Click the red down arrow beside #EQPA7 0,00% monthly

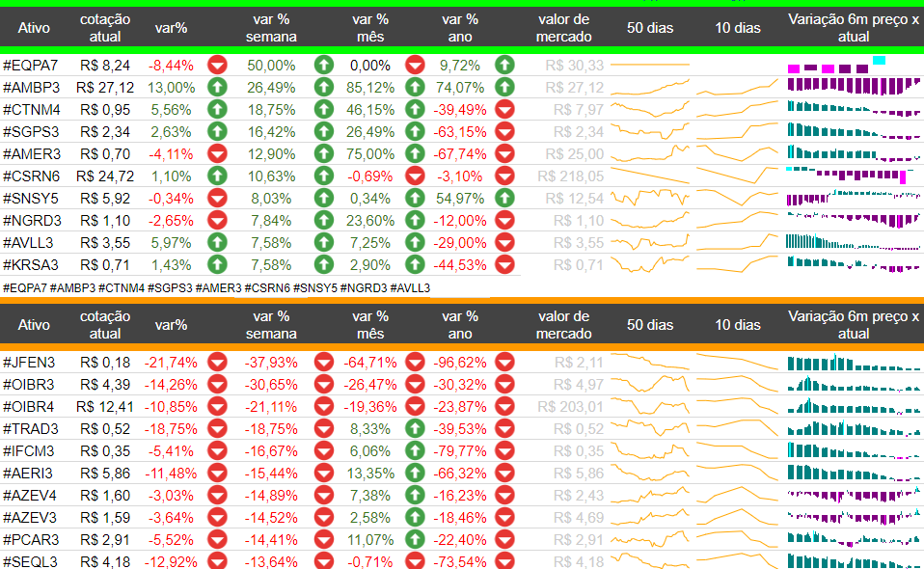point(415,65)
